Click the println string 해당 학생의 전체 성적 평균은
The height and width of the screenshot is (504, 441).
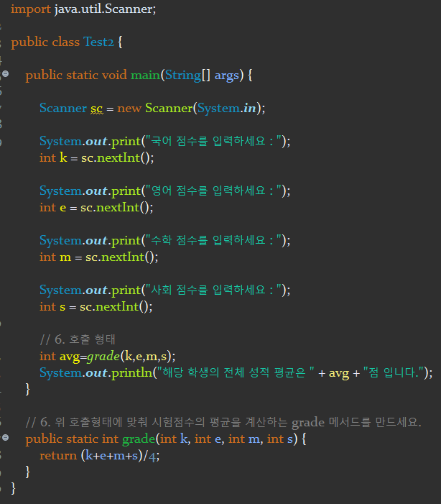coord(235,372)
